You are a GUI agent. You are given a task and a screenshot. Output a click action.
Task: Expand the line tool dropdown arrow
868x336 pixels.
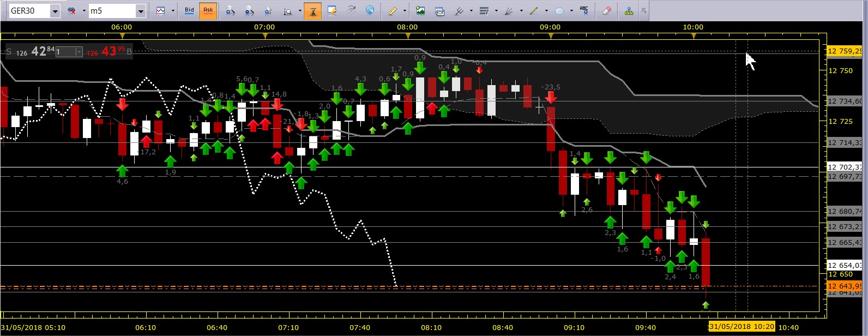pos(546,10)
